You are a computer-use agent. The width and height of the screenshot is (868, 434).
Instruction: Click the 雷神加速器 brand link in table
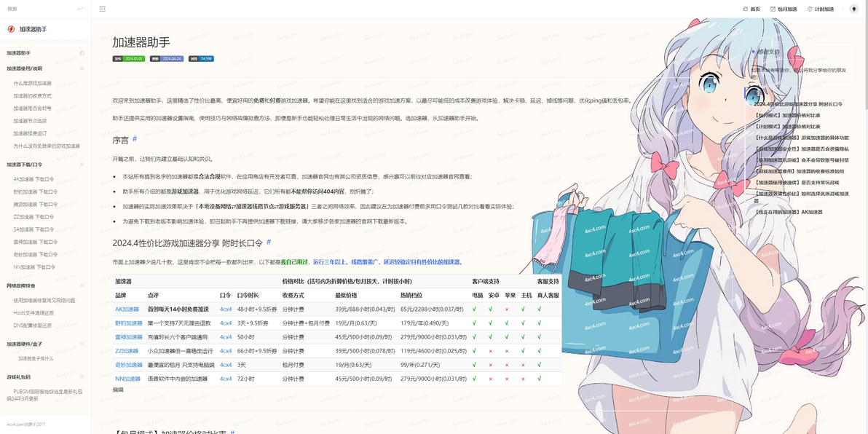point(128,337)
